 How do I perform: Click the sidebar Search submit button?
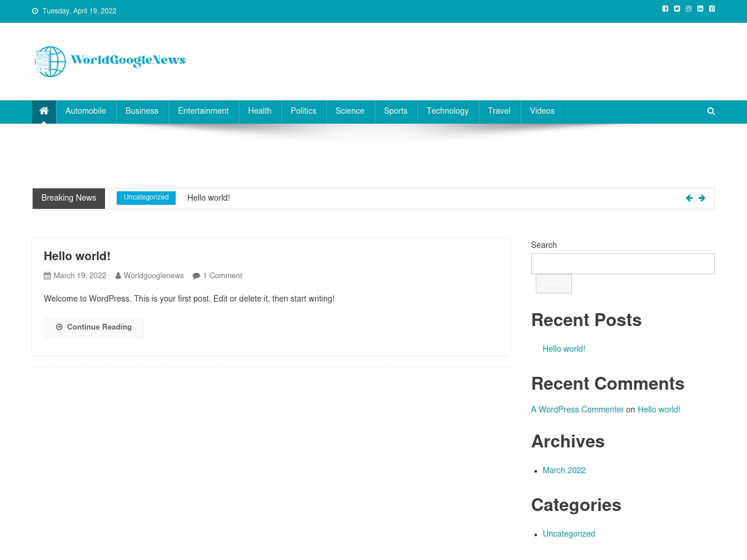click(554, 283)
